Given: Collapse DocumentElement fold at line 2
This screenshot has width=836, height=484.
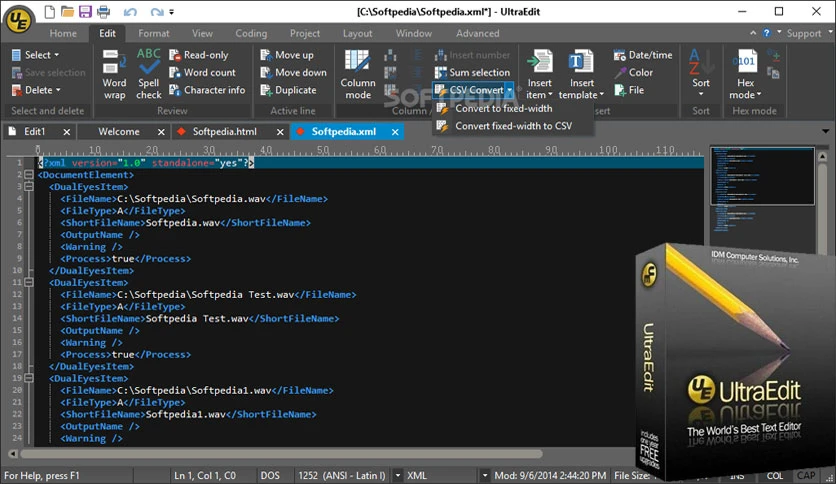Looking at the screenshot, I should (29, 175).
